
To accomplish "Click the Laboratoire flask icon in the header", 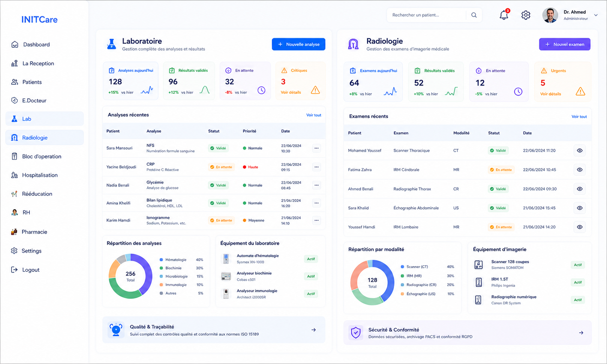I will [111, 44].
